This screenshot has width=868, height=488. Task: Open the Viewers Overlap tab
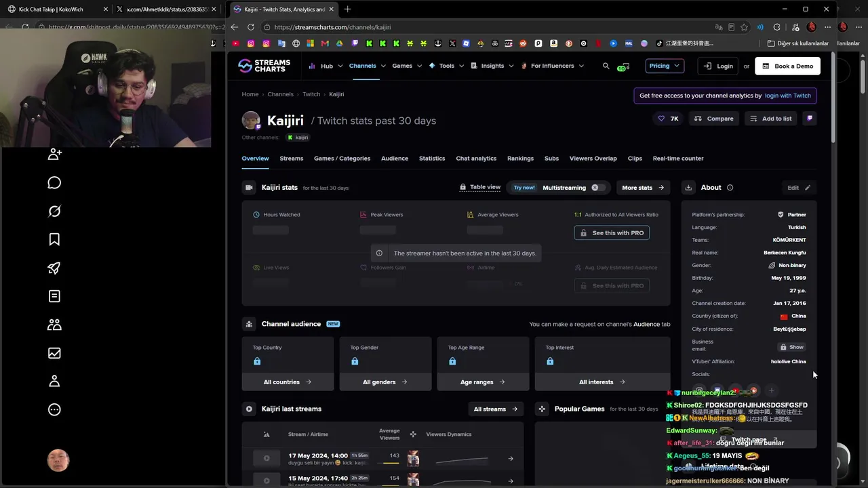[593, 159]
